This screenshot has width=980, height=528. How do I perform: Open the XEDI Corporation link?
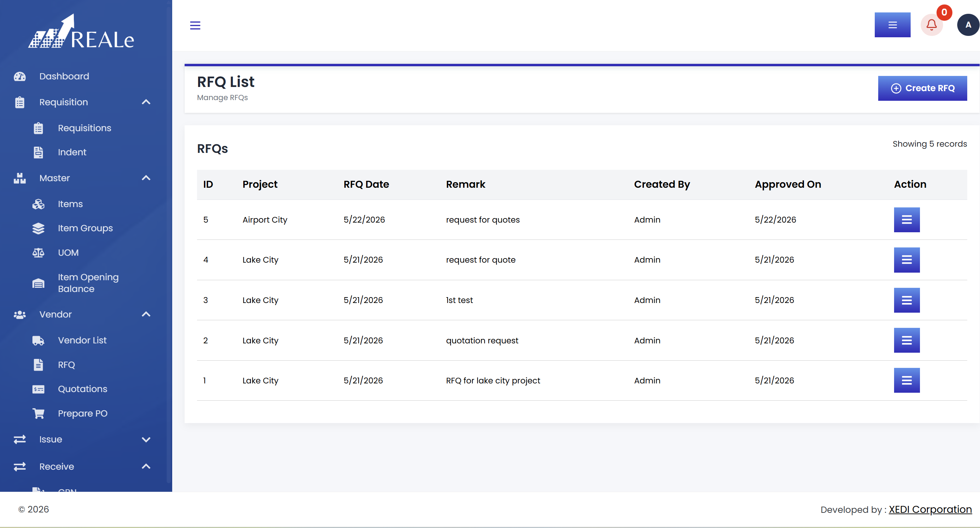pyautogui.click(x=930, y=509)
